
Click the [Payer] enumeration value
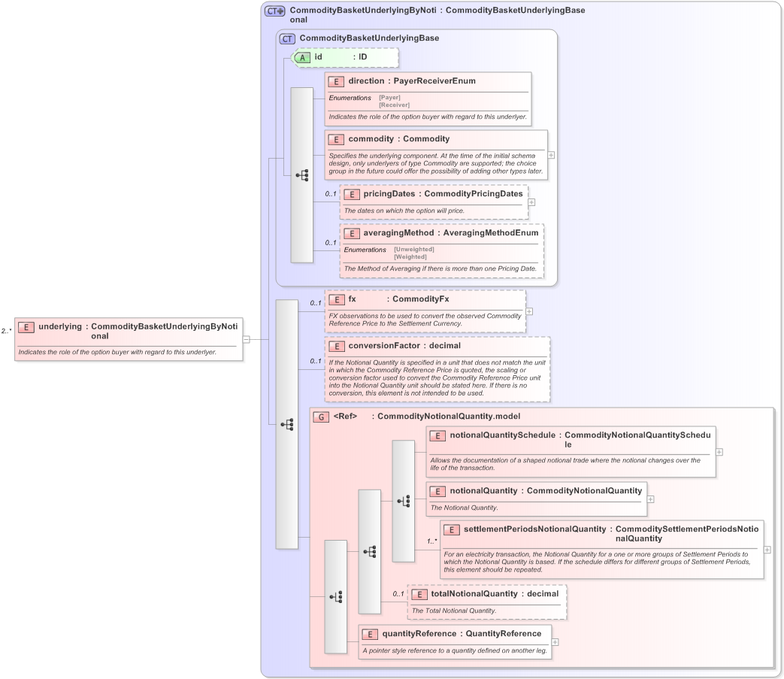click(x=389, y=98)
